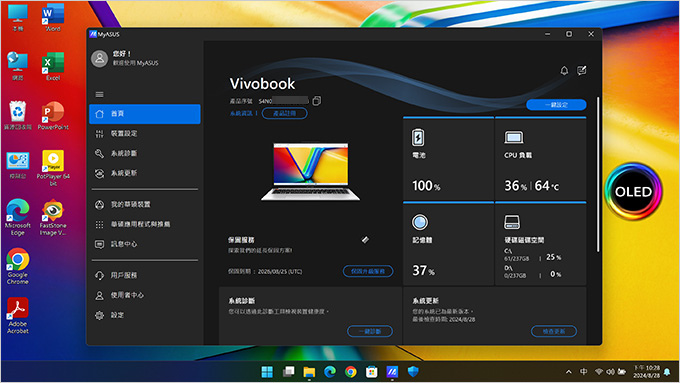Click the warranty expiry date 2026/08/25 (UTC)
Image resolution: width=680 pixels, height=383 pixels.
point(280,272)
